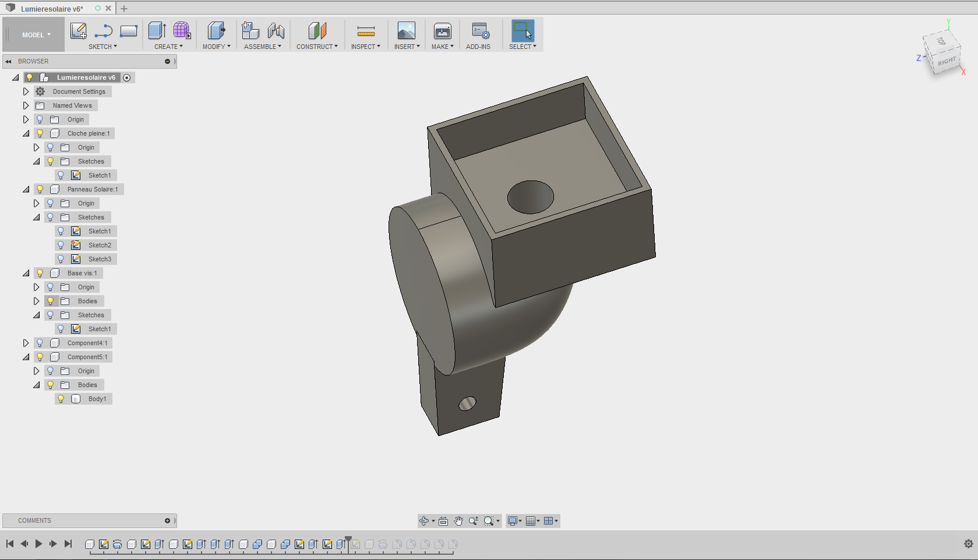Click the first feature in timeline
The height and width of the screenshot is (560, 978).
90,544
